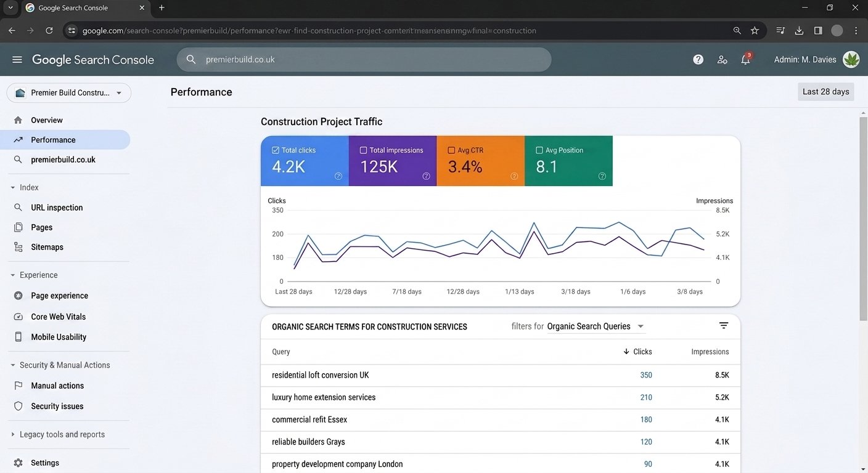The height and width of the screenshot is (473, 868).
Task: Click the search magnifier in the property search bar
Action: click(x=191, y=60)
